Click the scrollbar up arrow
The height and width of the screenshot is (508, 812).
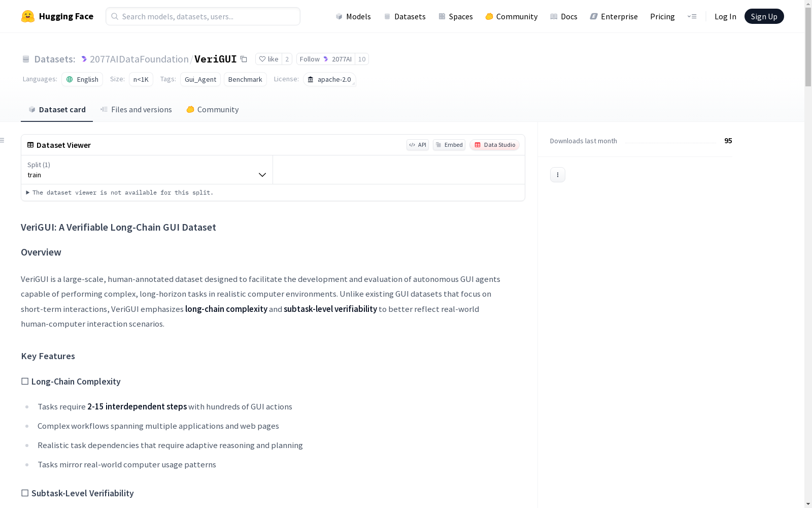pos(808,4)
